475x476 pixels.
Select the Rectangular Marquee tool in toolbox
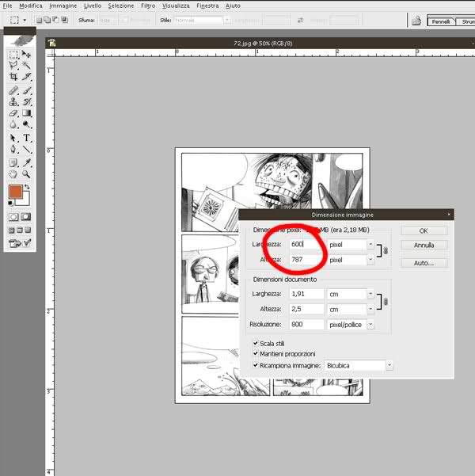pyautogui.click(x=13, y=55)
